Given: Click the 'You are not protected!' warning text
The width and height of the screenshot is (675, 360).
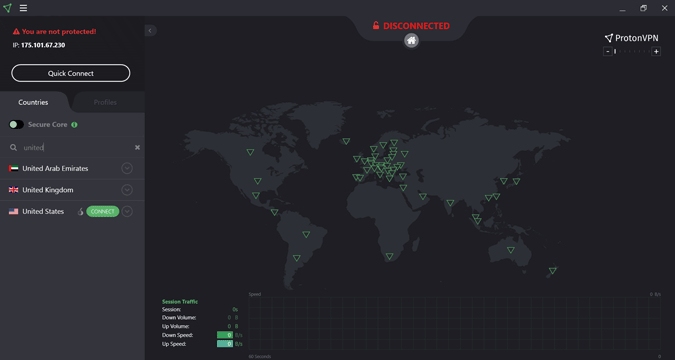Looking at the screenshot, I should pyautogui.click(x=59, y=31).
